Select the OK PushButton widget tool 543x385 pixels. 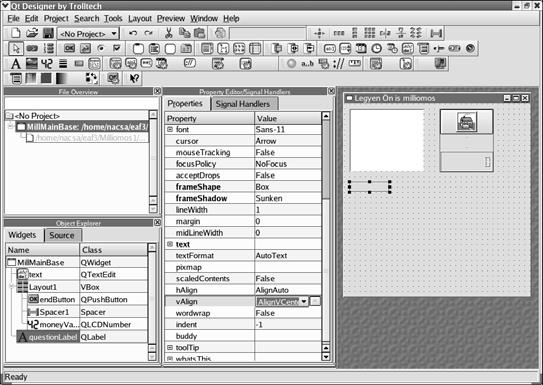pos(69,48)
